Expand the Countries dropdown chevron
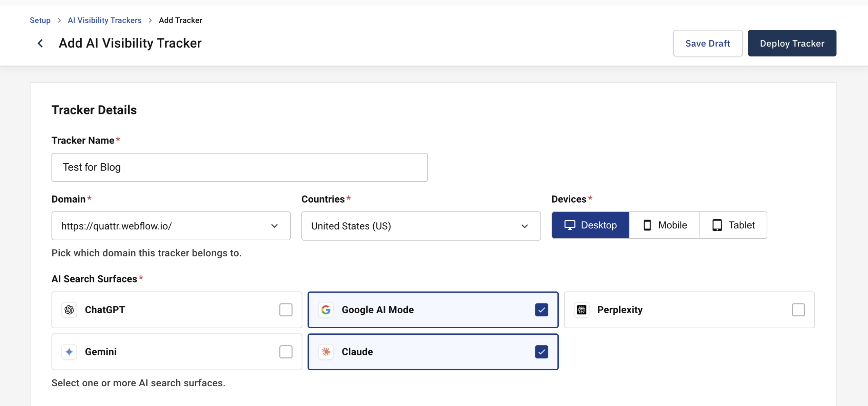 click(x=525, y=226)
